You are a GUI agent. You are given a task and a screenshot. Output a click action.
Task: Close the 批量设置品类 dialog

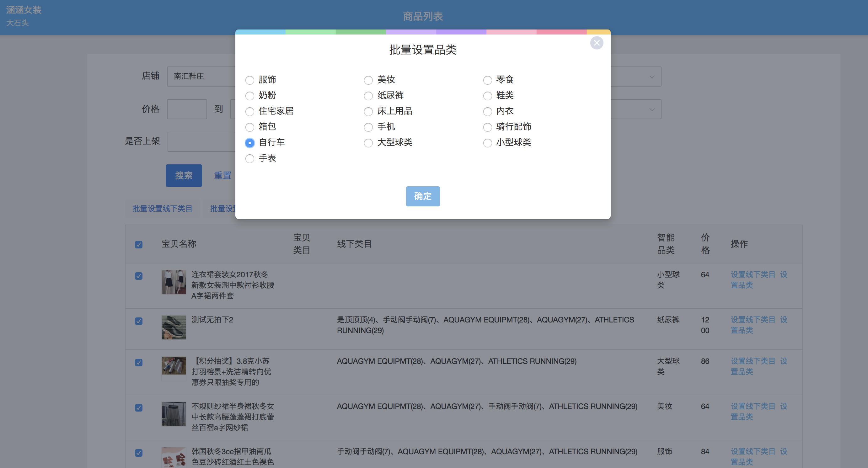597,43
